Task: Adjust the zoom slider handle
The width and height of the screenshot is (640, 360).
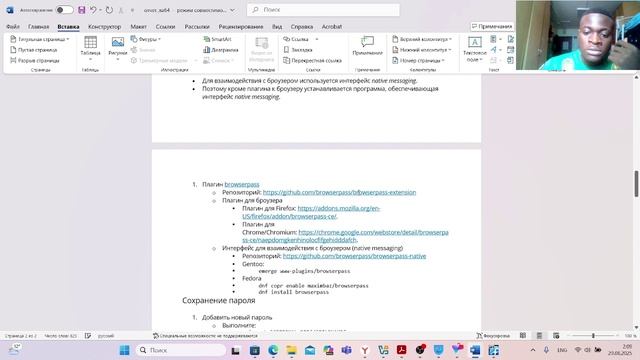Action: [x=593, y=336]
